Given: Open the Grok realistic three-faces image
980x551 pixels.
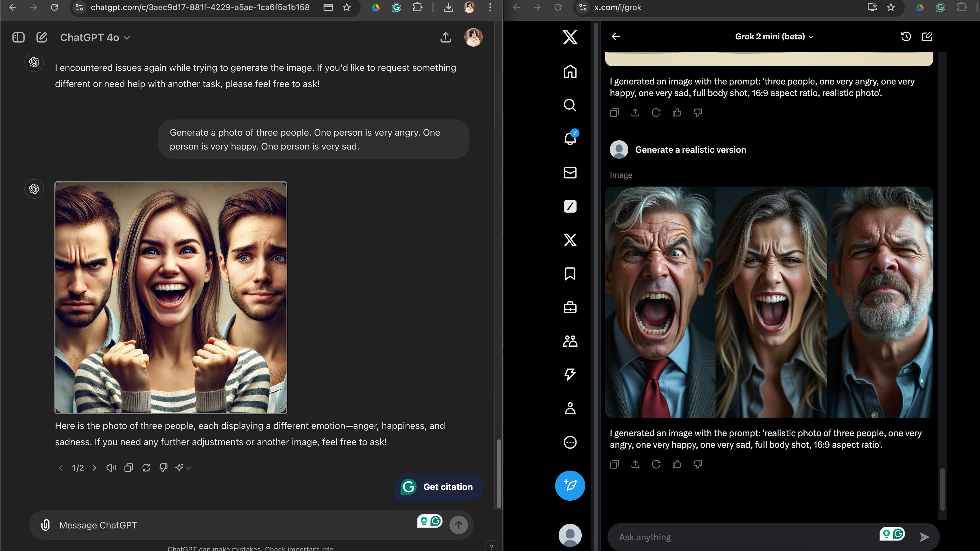Looking at the screenshot, I should click(769, 302).
